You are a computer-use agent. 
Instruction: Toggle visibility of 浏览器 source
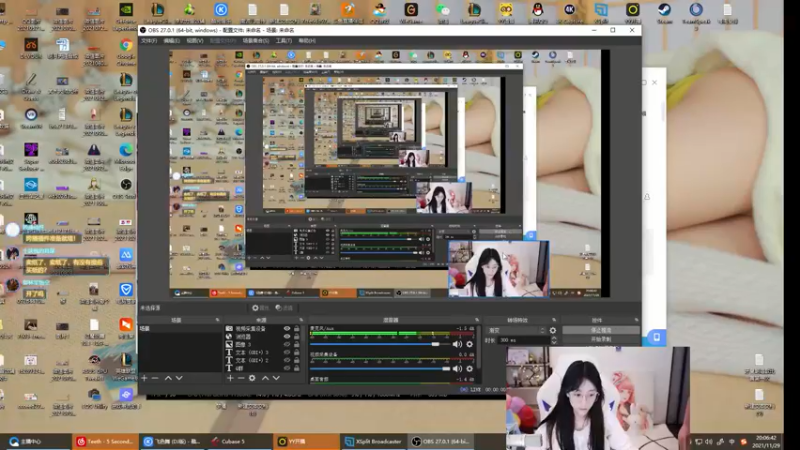287,337
